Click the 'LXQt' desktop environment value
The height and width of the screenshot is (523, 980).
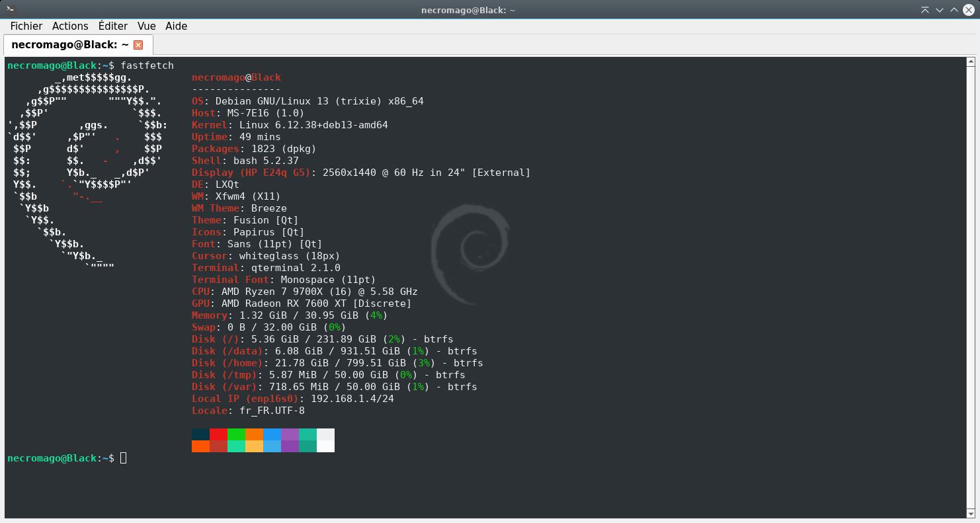pyautogui.click(x=227, y=184)
